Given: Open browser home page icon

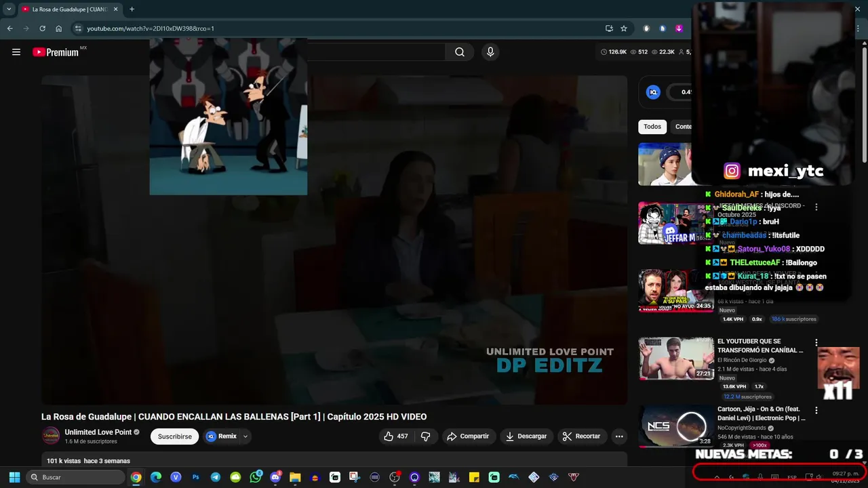Looking at the screenshot, I should click(x=59, y=28).
